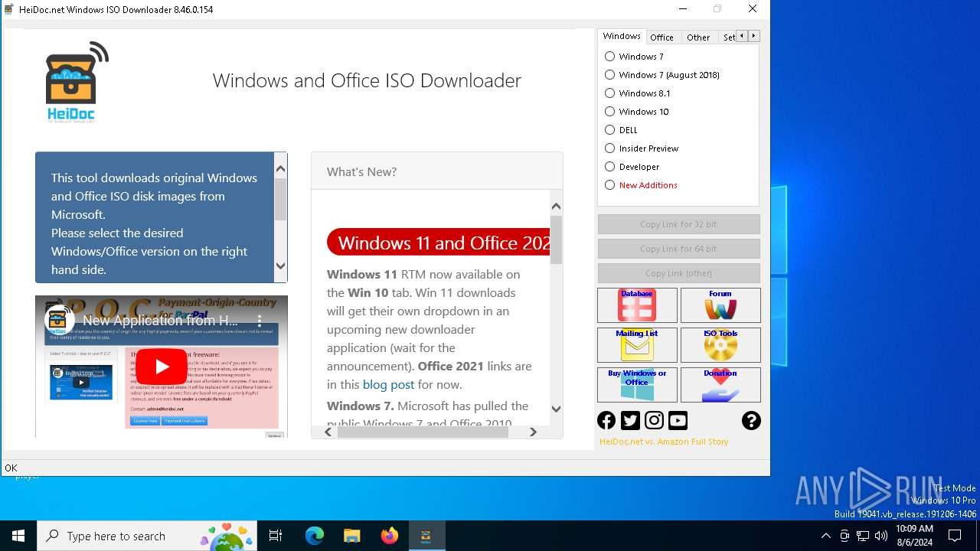Open the video's three-dot options menu
This screenshot has width=980, height=551.
click(260, 321)
